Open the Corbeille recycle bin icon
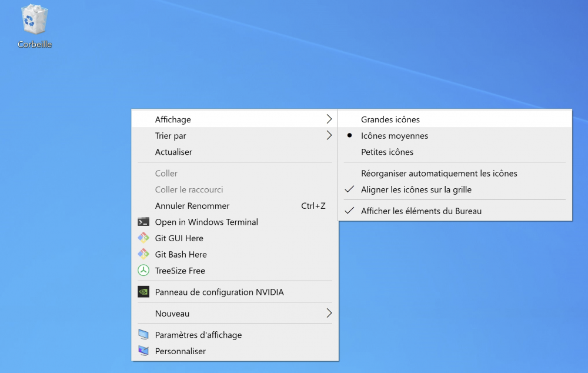 (x=35, y=22)
